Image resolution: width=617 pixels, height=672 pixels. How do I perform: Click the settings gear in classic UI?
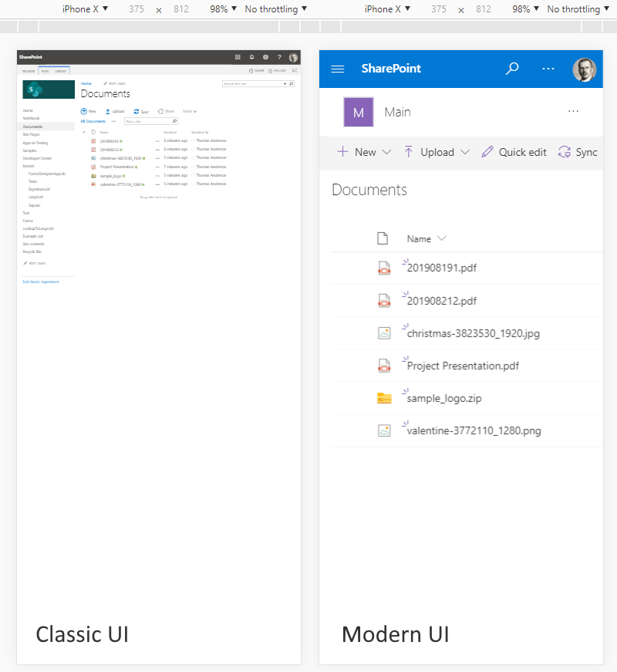(x=265, y=57)
